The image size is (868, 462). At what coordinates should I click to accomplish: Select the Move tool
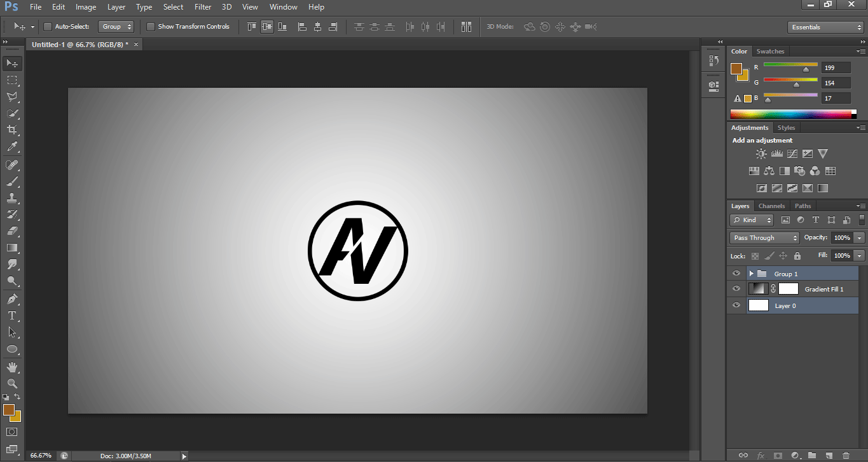[x=11, y=63]
